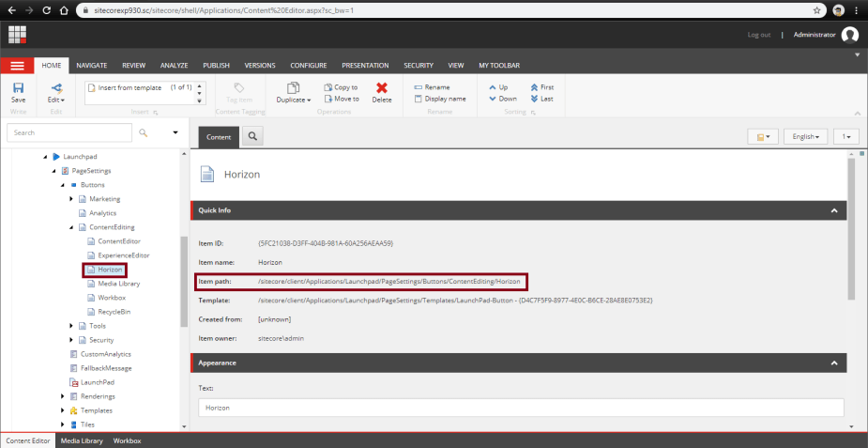Image resolution: width=868 pixels, height=448 pixels.
Task: Click the Tag item icon
Action: point(239,93)
